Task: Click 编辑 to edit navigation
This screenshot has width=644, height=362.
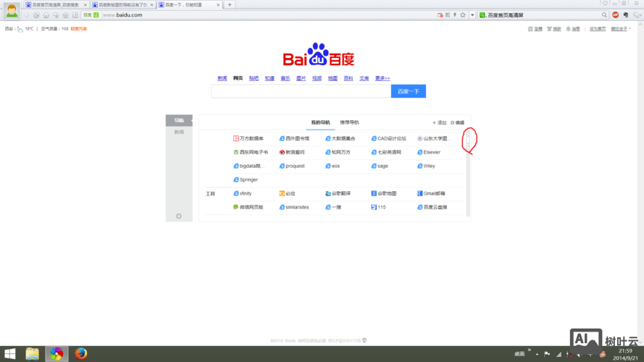Action: coord(457,122)
